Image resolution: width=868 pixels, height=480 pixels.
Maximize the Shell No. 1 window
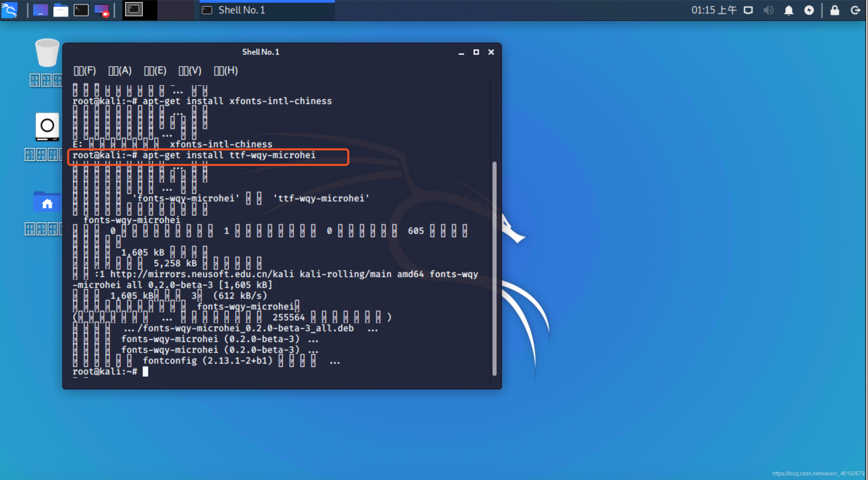(476, 52)
